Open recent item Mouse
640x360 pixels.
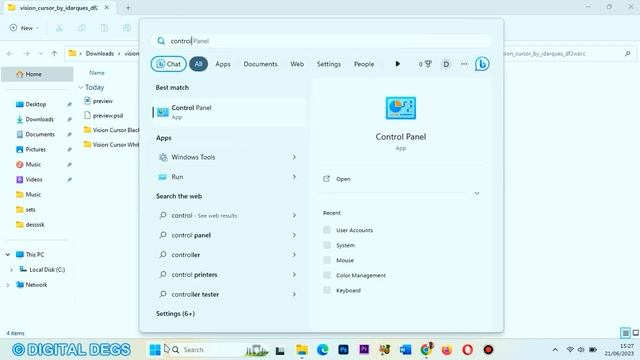tap(345, 260)
